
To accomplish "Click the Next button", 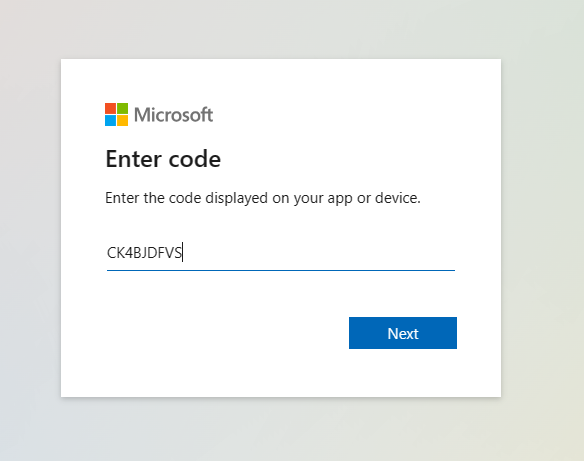I will [x=403, y=333].
